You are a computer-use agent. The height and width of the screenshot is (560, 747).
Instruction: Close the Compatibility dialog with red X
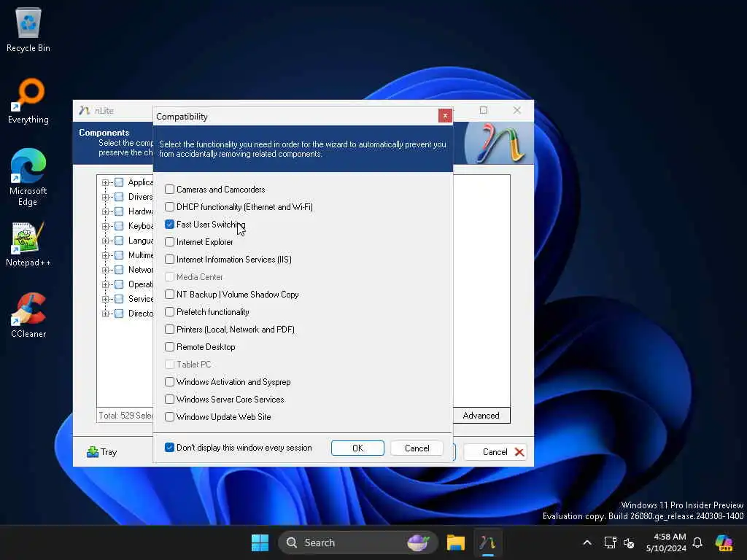[x=445, y=116]
